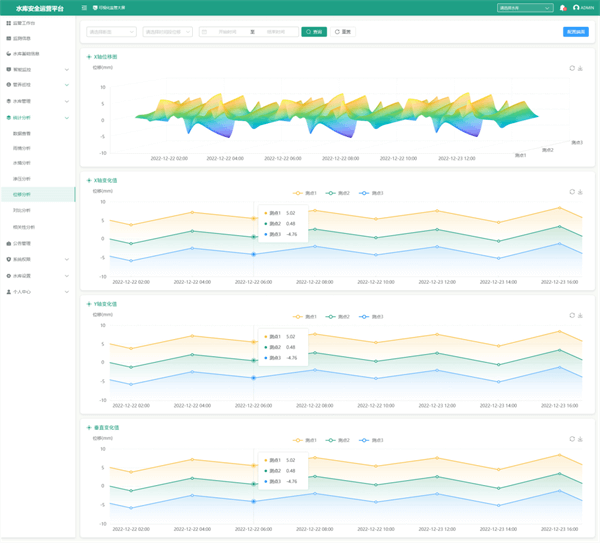Open the first filter dropdown (section select)
Screen dimensions: 600x543
click(111, 32)
